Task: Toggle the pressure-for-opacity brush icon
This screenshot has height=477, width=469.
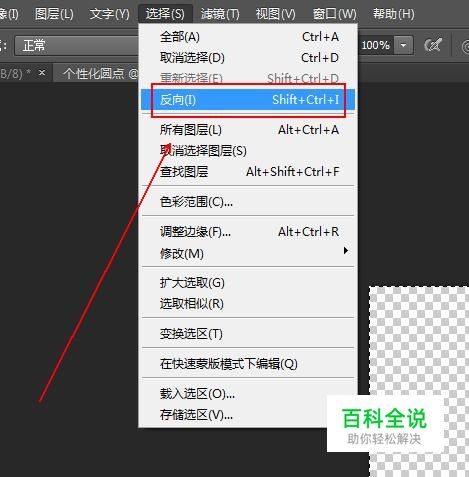Action: click(x=433, y=45)
